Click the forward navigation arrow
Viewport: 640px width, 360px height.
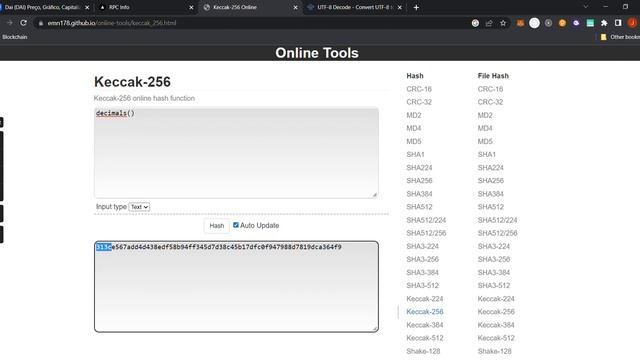[9, 23]
